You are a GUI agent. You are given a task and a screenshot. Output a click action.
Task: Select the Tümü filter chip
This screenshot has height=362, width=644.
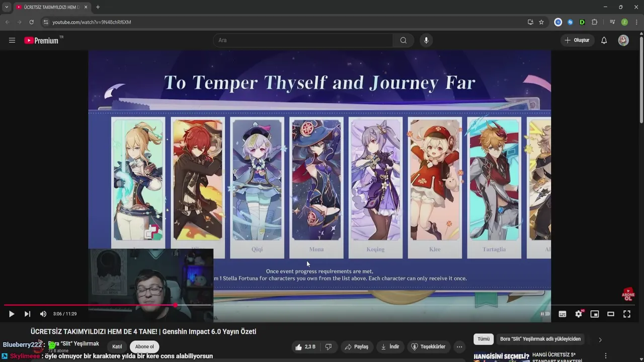tap(484, 339)
